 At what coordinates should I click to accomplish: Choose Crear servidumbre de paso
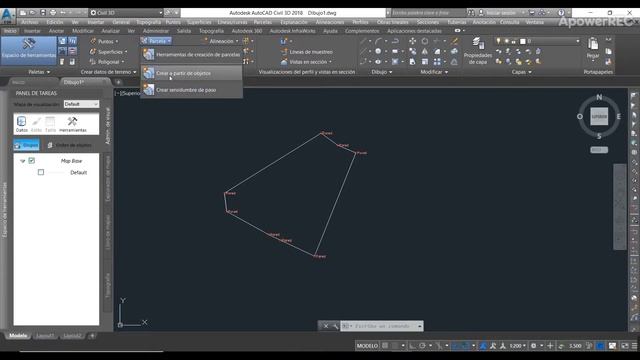coord(192,90)
